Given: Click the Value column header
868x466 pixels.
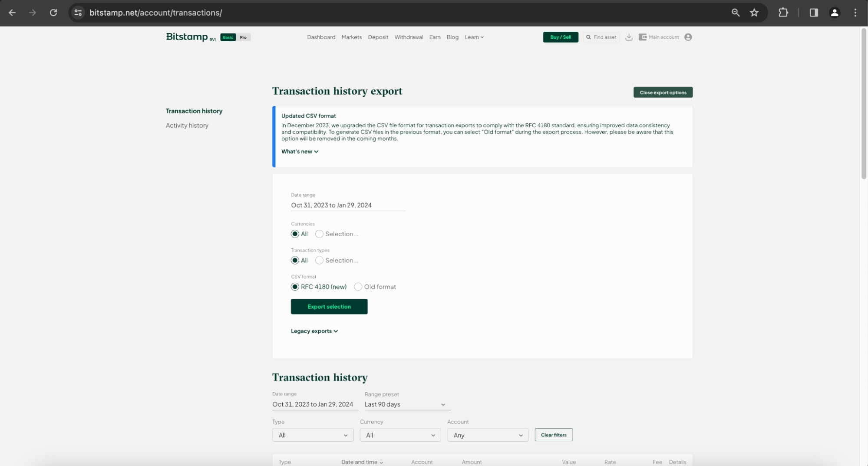Looking at the screenshot, I should [x=569, y=462].
